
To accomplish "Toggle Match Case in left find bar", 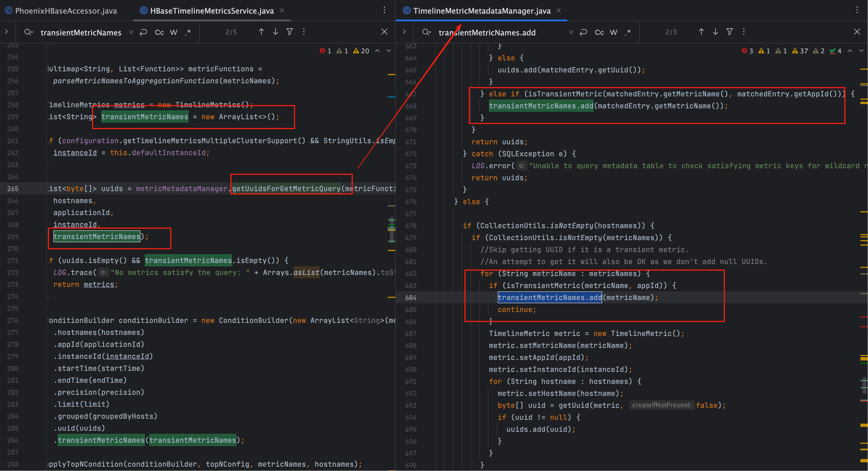I will 159,32.
